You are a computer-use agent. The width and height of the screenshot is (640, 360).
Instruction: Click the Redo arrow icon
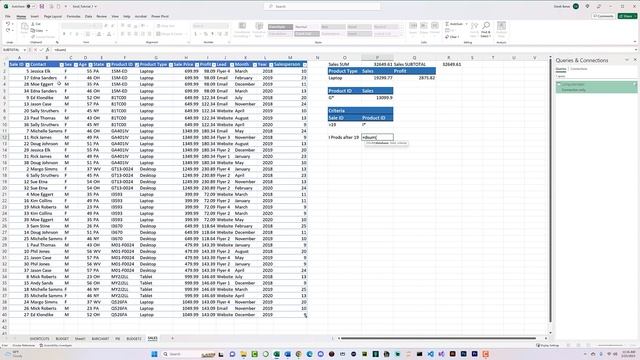pyautogui.click(x=8, y=31)
